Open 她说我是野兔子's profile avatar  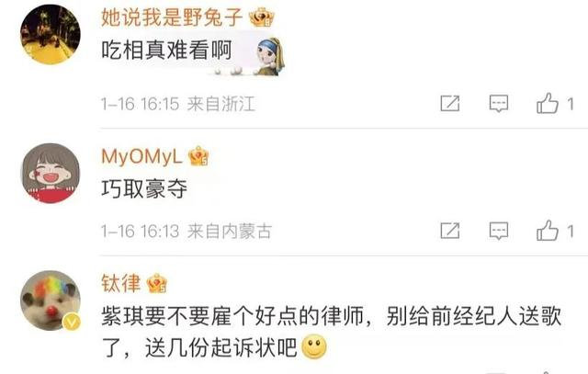pyautogui.click(x=51, y=35)
